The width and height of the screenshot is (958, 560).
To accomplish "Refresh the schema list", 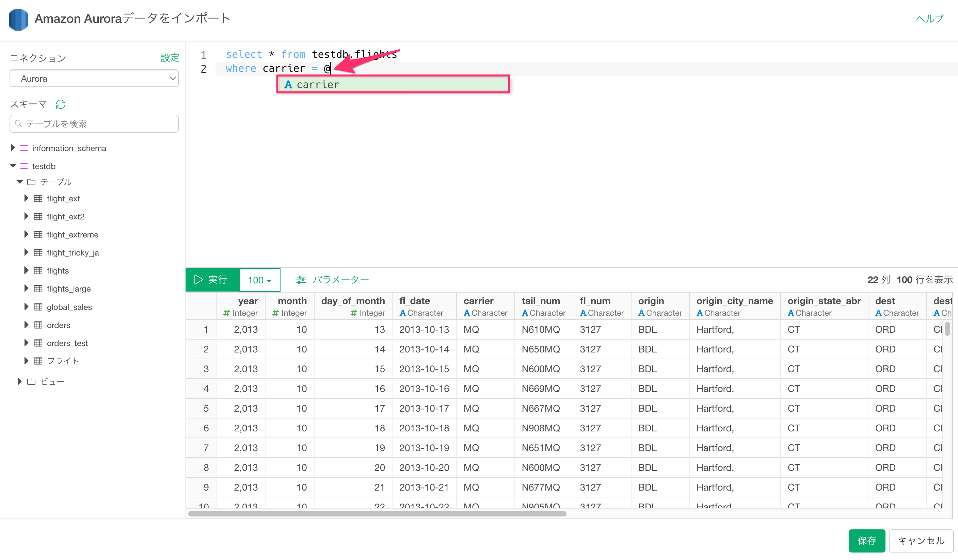I will point(61,104).
